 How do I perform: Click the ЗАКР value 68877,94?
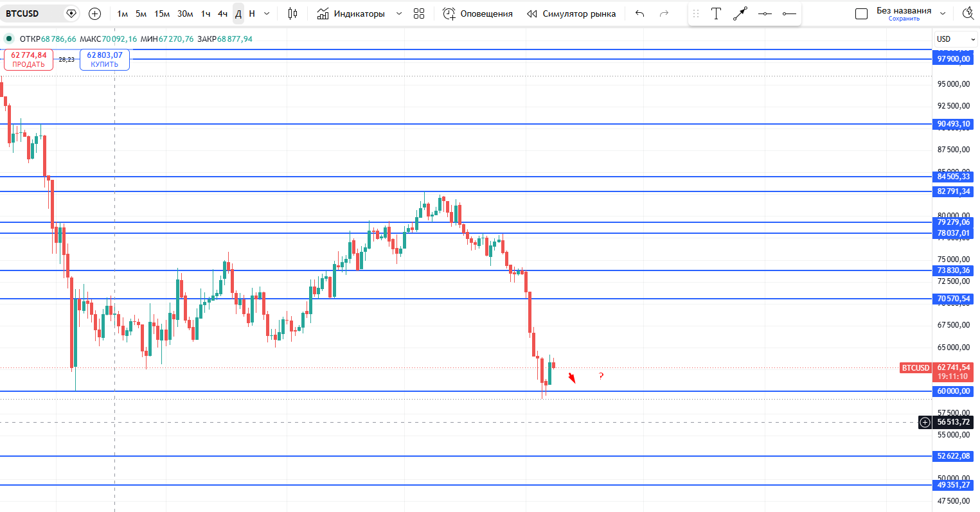point(235,39)
